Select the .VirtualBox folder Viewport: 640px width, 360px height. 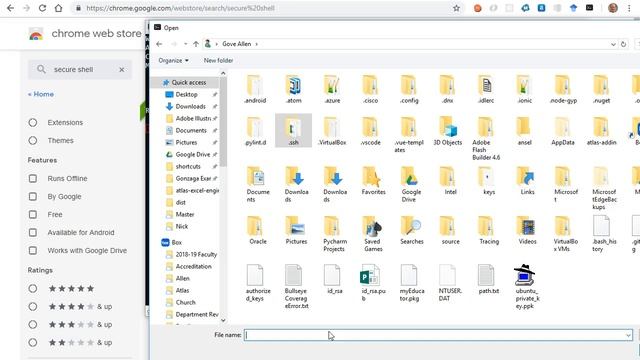(332, 131)
